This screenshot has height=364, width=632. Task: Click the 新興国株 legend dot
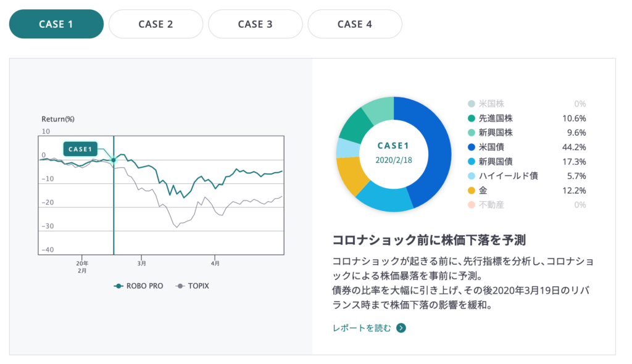click(471, 133)
